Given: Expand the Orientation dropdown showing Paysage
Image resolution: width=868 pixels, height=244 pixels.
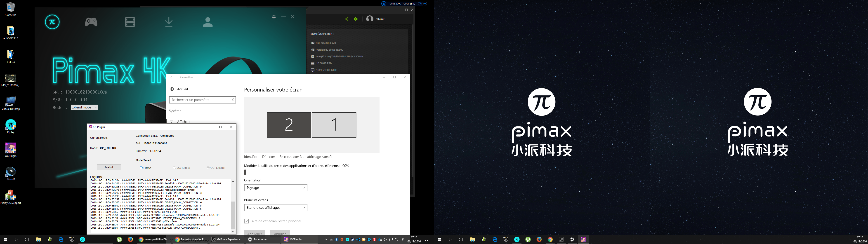Looking at the screenshot, I should (276, 188).
